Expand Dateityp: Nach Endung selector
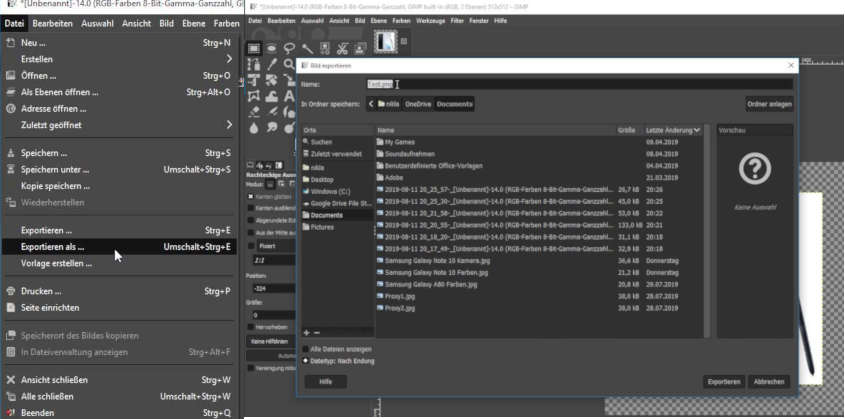The height and width of the screenshot is (419, 845). pos(306,361)
